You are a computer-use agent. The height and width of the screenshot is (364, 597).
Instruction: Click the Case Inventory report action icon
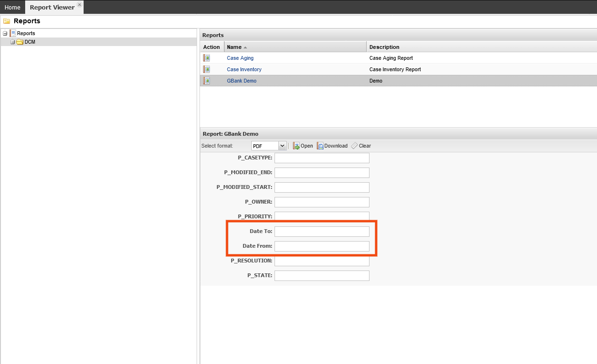pyautogui.click(x=207, y=69)
